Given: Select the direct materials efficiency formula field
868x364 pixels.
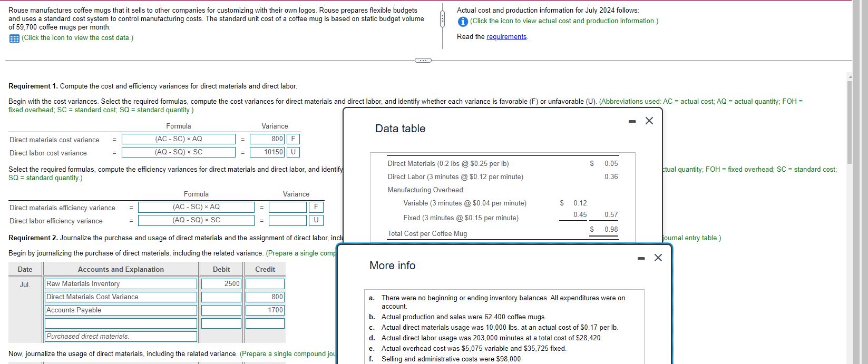Looking at the screenshot, I should (196, 207).
